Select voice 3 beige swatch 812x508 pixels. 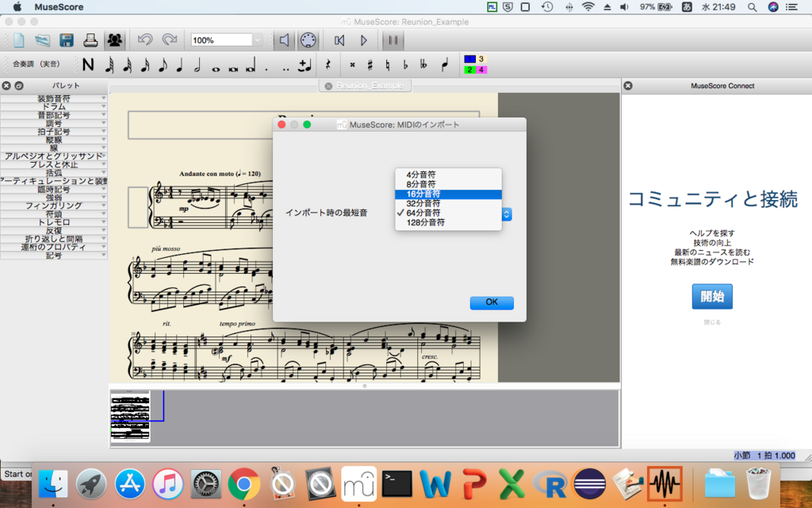[x=481, y=59]
